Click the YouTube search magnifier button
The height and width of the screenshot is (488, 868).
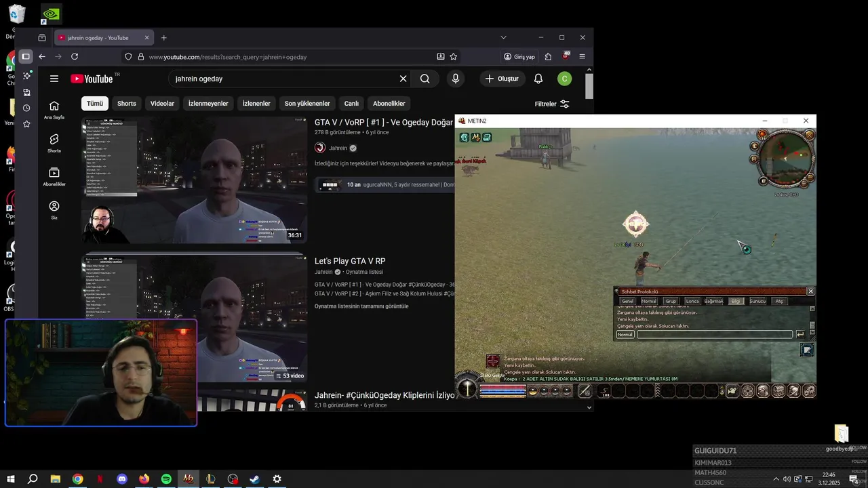[425, 79]
